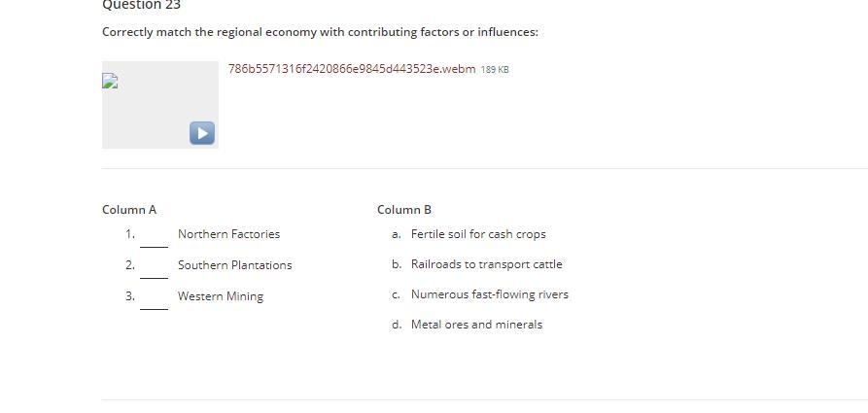
Task: Select the Southern Plantations text
Action: (x=234, y=265)
